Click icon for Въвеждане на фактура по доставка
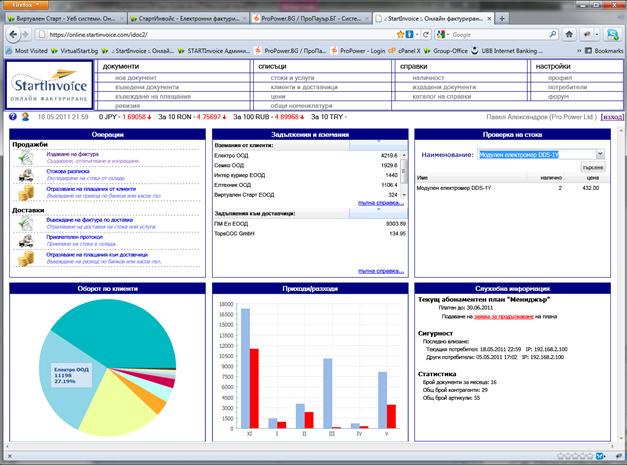627x465 pixels. point(26,223)
